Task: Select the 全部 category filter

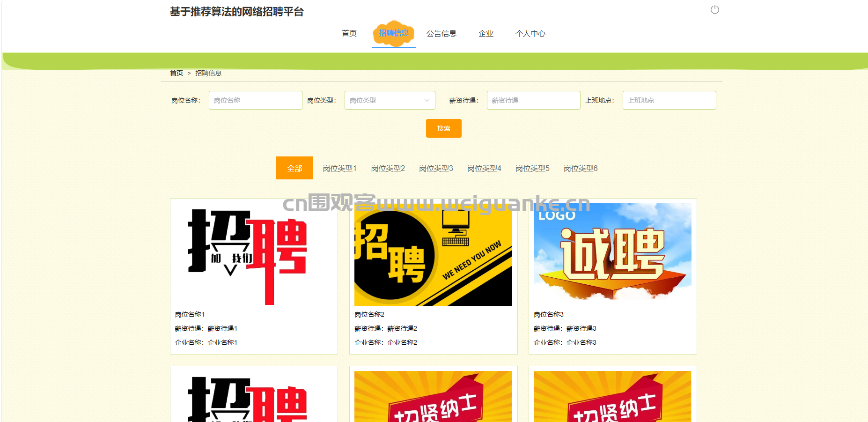Action: coord(294,168)
